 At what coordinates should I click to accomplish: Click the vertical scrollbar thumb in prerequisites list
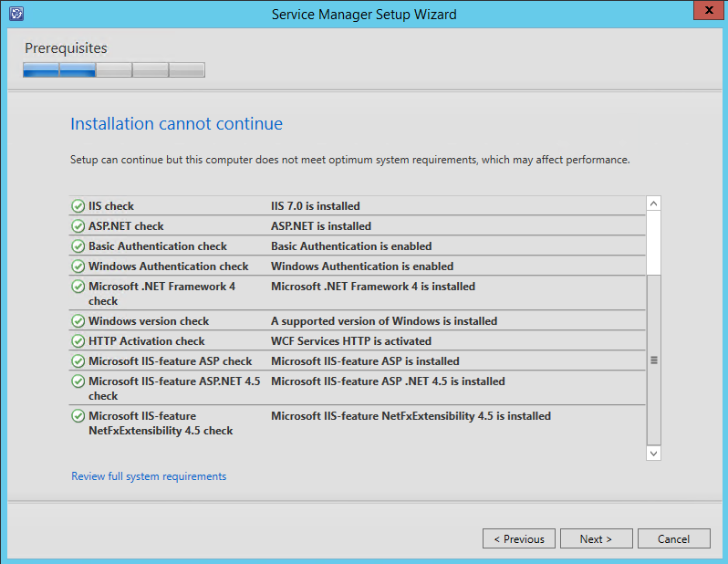[653, 360]
